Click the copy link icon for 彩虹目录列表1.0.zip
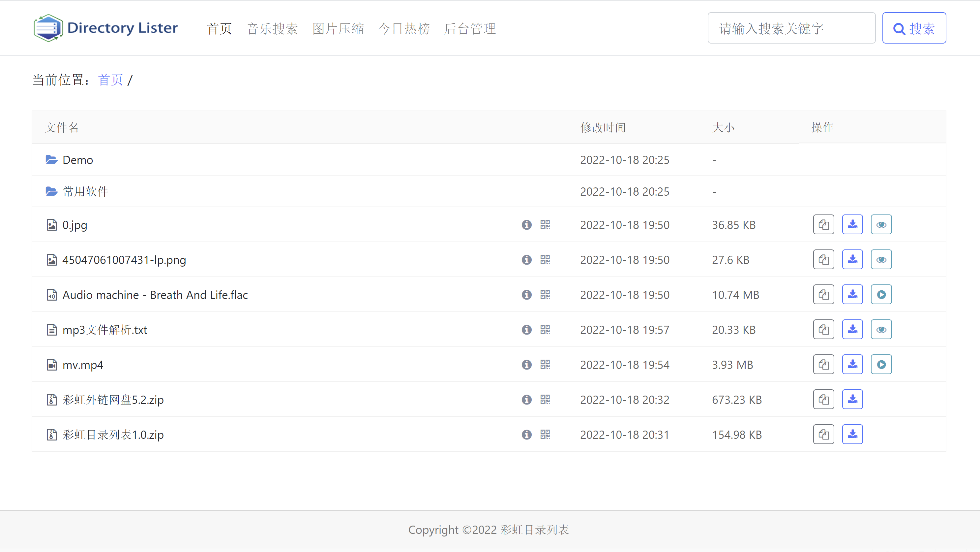 [x=823, y=435]
